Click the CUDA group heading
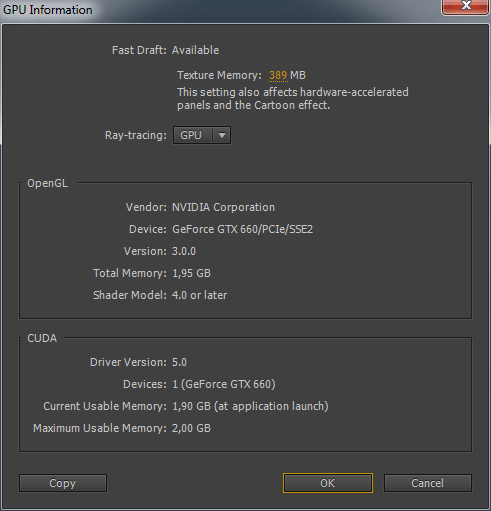This screenshot has height=511, width=491. click(42, 338)
